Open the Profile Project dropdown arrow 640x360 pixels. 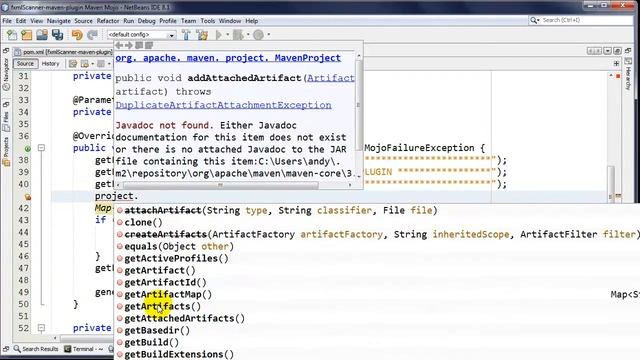pyautogui.click(x=269, y=35)
